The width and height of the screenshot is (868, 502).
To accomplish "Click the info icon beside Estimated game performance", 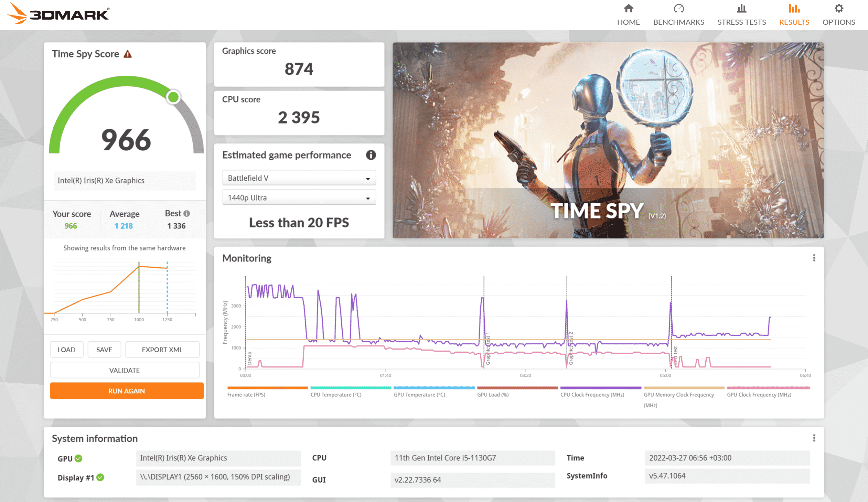I will [x=371, y=155].
